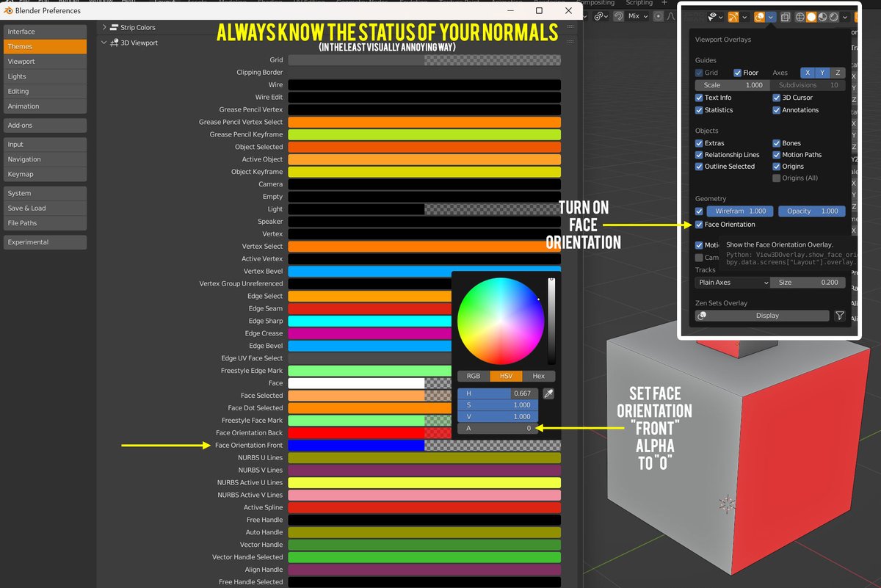Open the Viewport preferences tab

45,62
